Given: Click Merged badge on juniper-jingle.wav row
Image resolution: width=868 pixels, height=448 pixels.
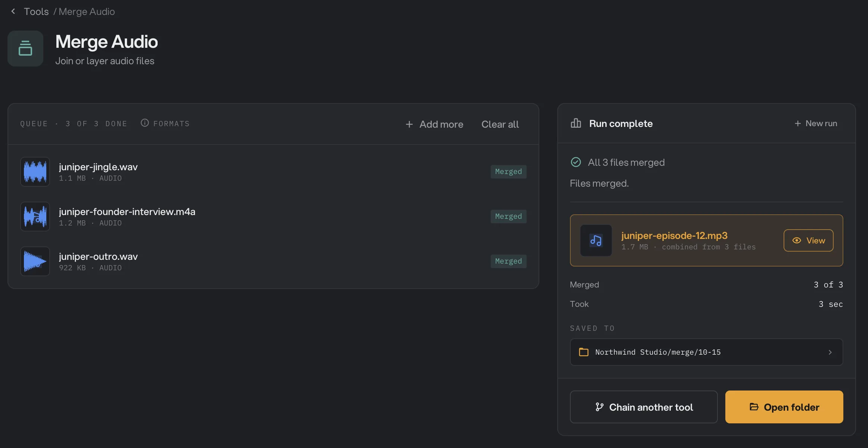Looking at the screenshot, I should (x=508, y=172).
